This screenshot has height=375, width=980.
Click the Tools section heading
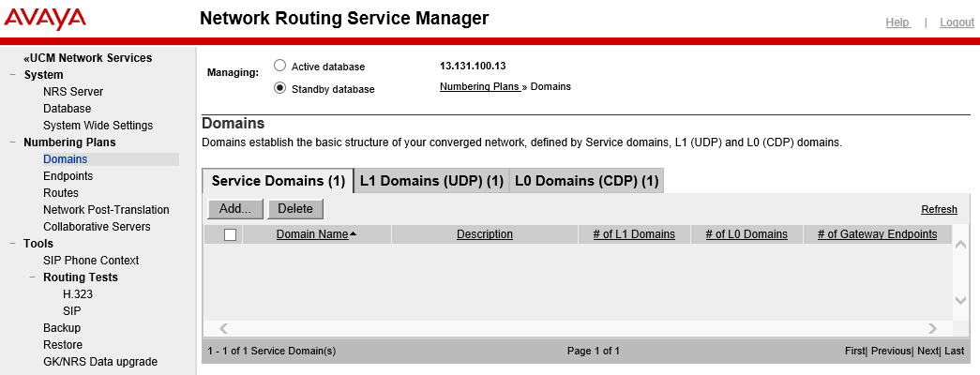pos(38,243)
